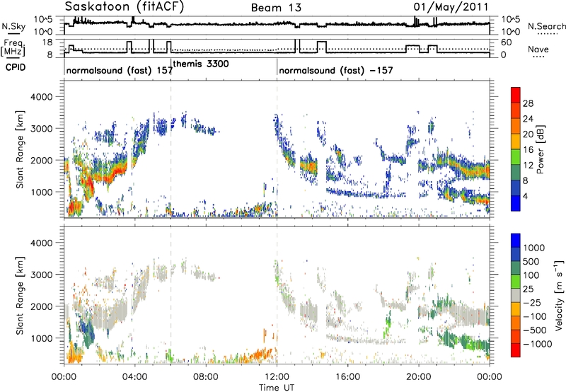The height and width of the screenshot is (392, 566).
Task: Click the blue top of the velocity colorbar
Action: tap(516, 240)
